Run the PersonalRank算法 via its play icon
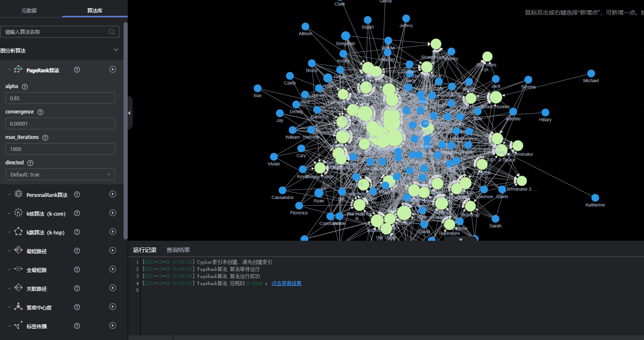644x340 pixels. pyautogui.click(x=112, y=194)
